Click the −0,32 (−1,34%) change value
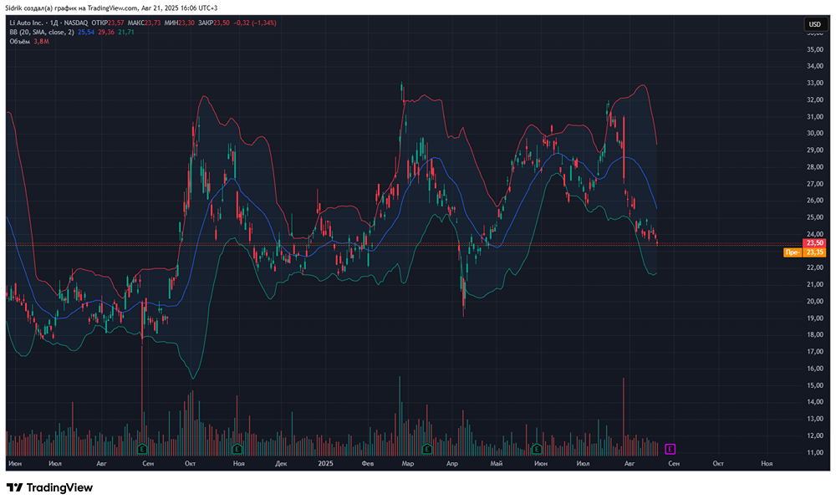Screen dimensions: 836x504 255,23
